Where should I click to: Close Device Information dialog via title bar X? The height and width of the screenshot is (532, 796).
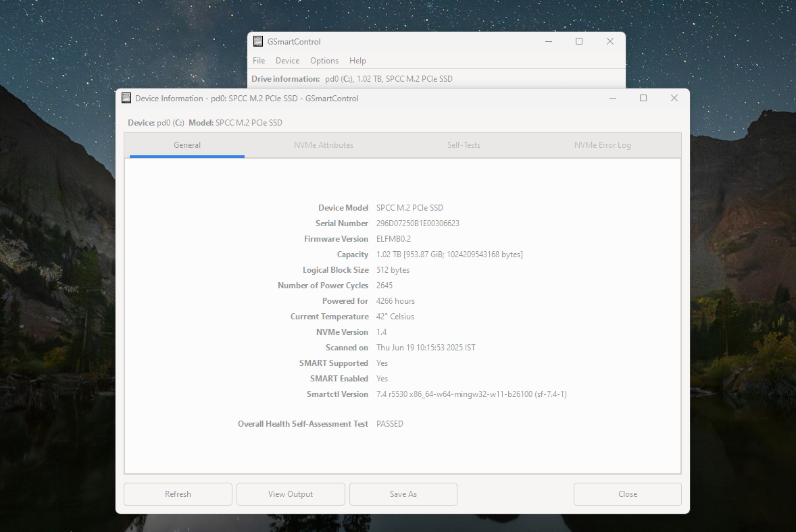(674, 98)
